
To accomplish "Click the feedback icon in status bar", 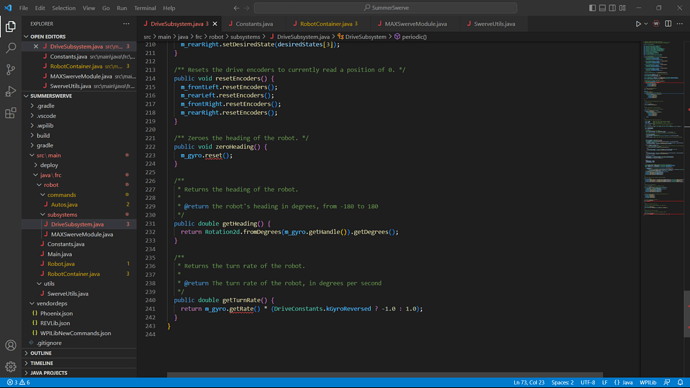I will [x=667, y=382].
